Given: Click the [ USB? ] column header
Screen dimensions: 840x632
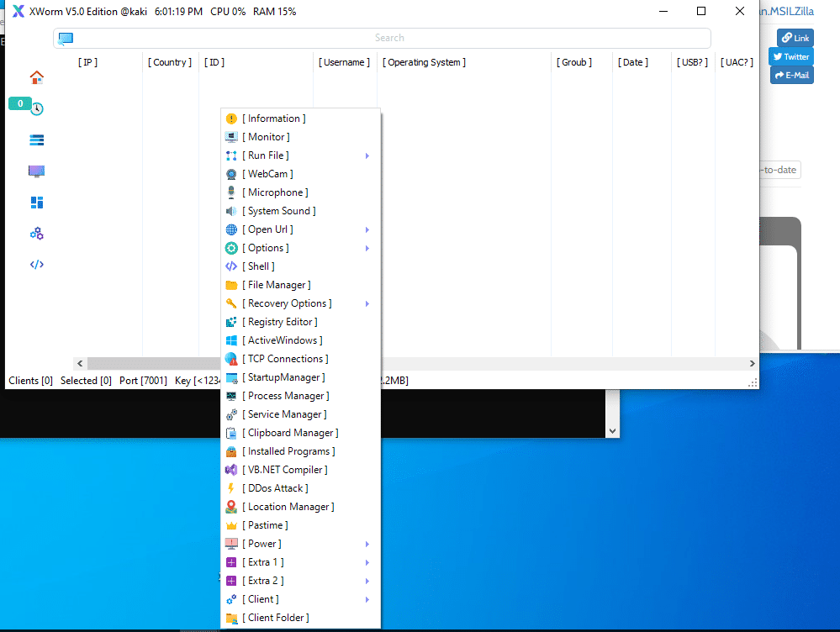Looking at the screenshot, I should coord(692,63).
